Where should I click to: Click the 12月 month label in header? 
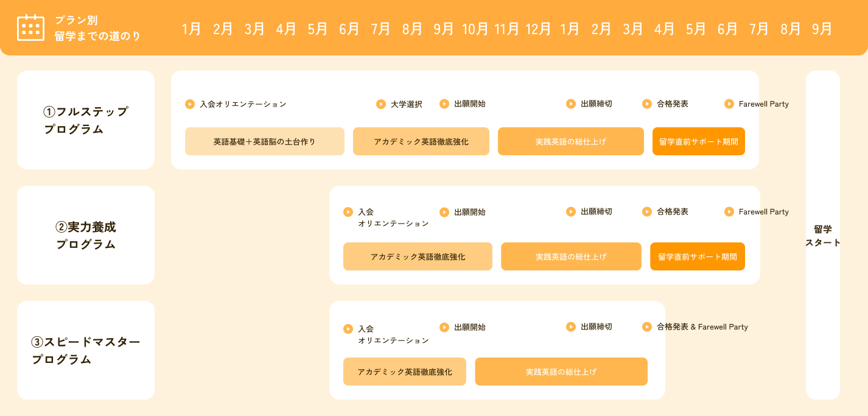pyautogui.click(x=538, y=29)
